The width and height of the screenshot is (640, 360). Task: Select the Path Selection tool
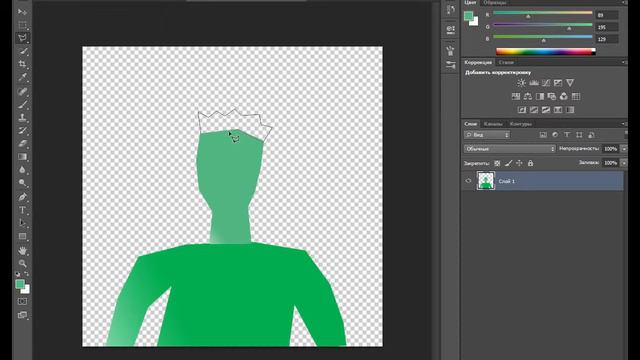tap(22, 223)
